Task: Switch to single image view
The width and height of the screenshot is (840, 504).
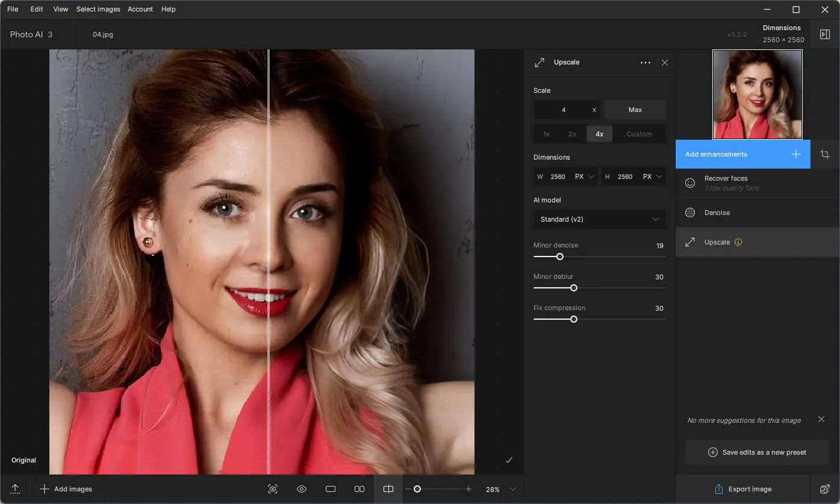Action: coord(331,489)
